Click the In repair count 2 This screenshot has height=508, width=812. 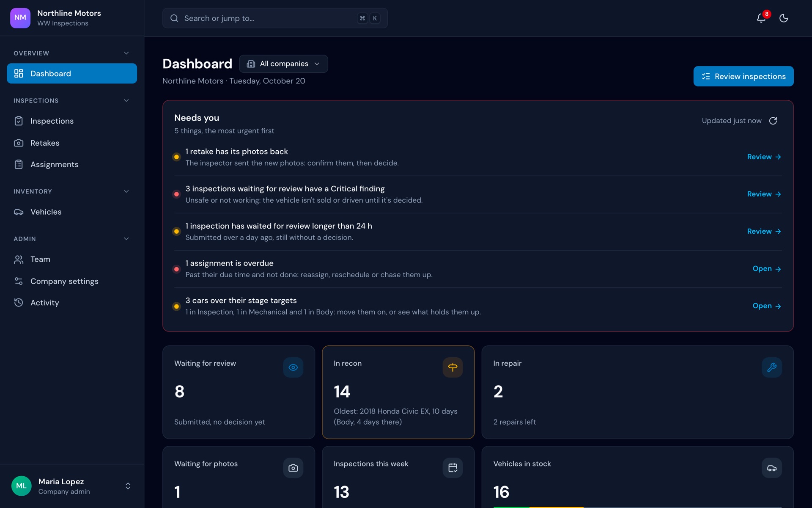pos(498,392)
